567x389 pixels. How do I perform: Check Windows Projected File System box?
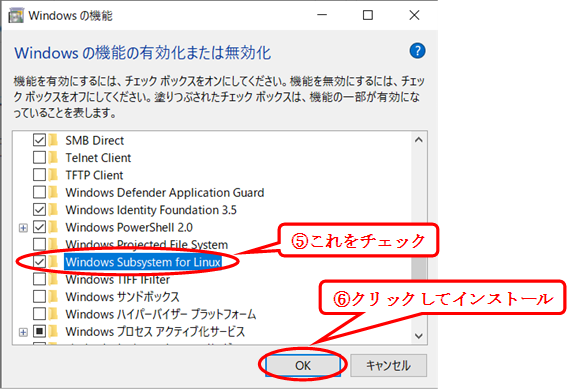point(39,244)
